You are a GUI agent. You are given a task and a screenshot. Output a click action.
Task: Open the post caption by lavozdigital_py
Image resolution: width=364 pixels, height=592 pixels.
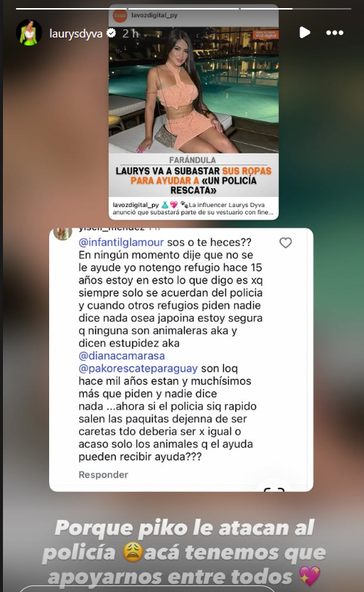click(194, 209)
